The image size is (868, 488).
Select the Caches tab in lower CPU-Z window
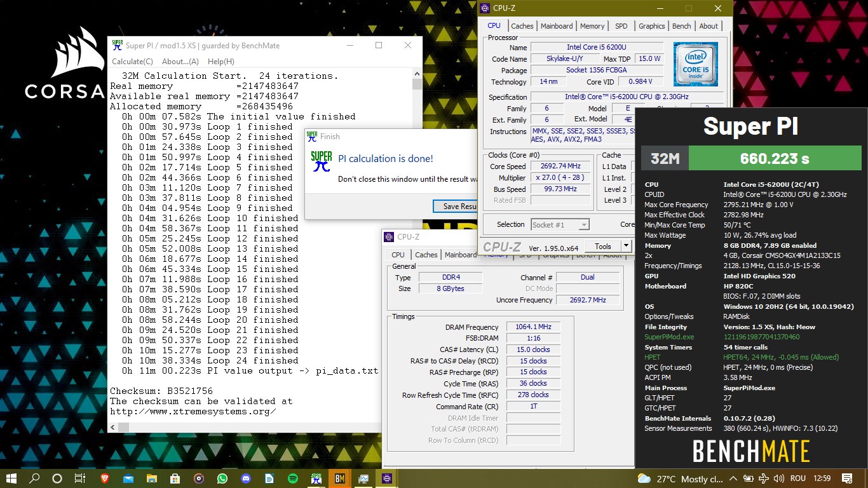pos(426,255)
